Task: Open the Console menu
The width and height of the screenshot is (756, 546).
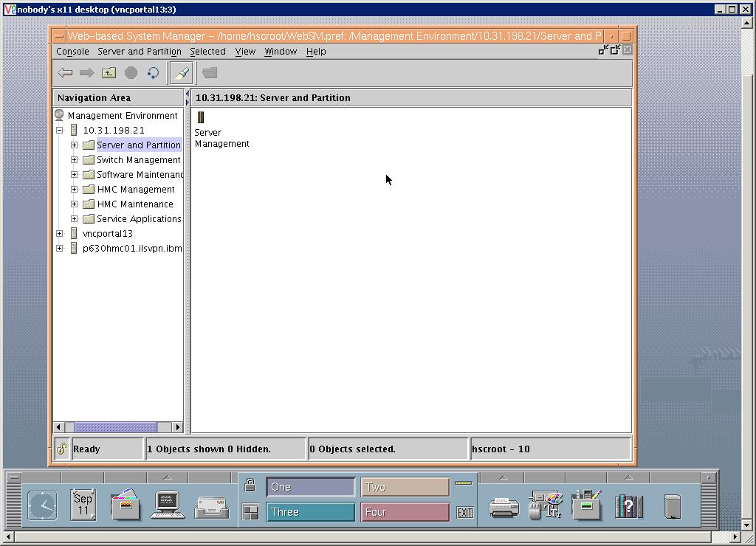Action: tap(72, 52)
